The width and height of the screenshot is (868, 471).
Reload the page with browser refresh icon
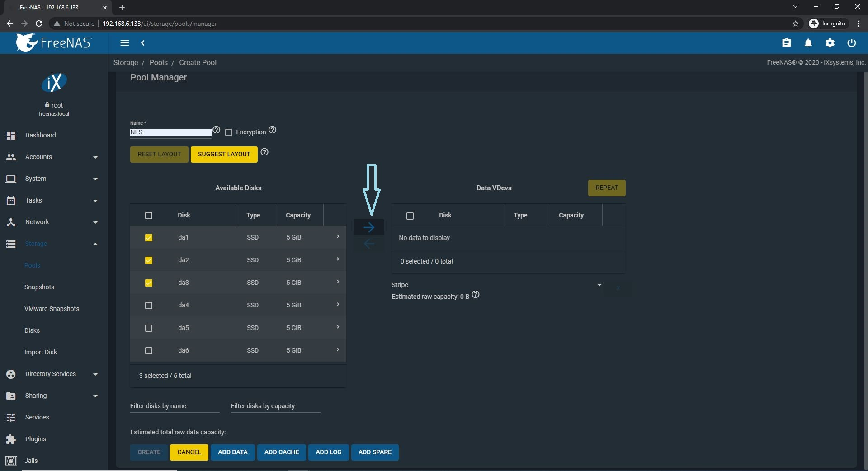[39, 24]
